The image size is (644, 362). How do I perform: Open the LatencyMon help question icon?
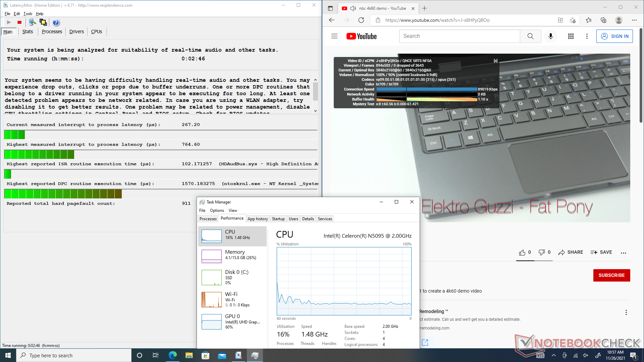tap(56, 22)
